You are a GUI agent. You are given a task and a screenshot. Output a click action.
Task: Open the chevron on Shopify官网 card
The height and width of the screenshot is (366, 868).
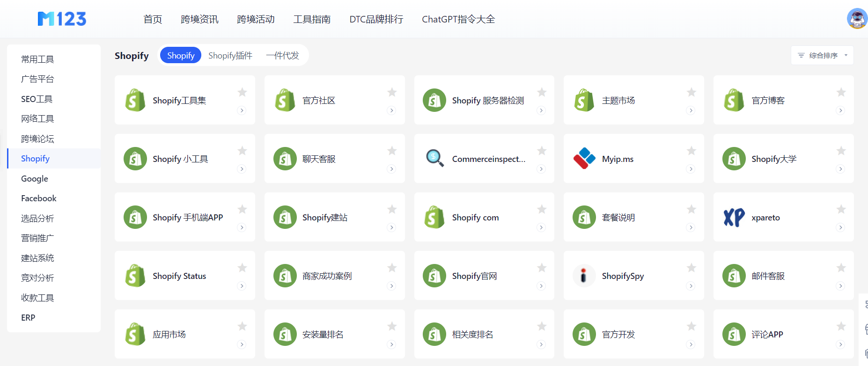(541, 286)
